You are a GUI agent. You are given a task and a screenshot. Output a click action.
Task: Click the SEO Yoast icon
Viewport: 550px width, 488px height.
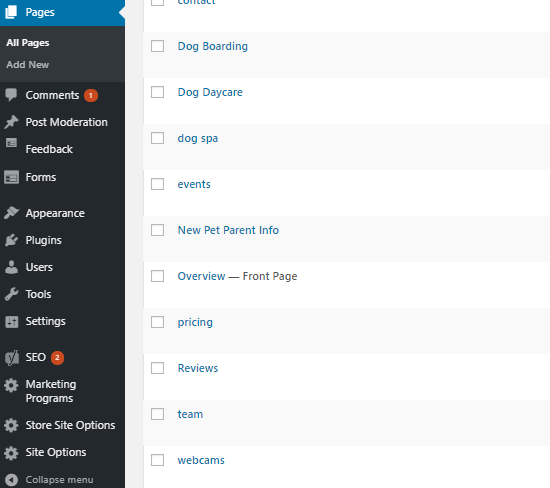click(12, 357)
